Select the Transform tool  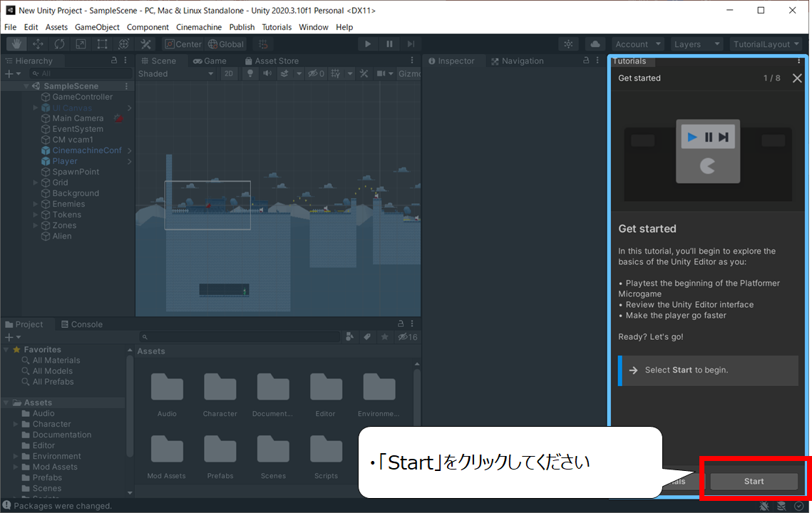[x=124, y=44]
